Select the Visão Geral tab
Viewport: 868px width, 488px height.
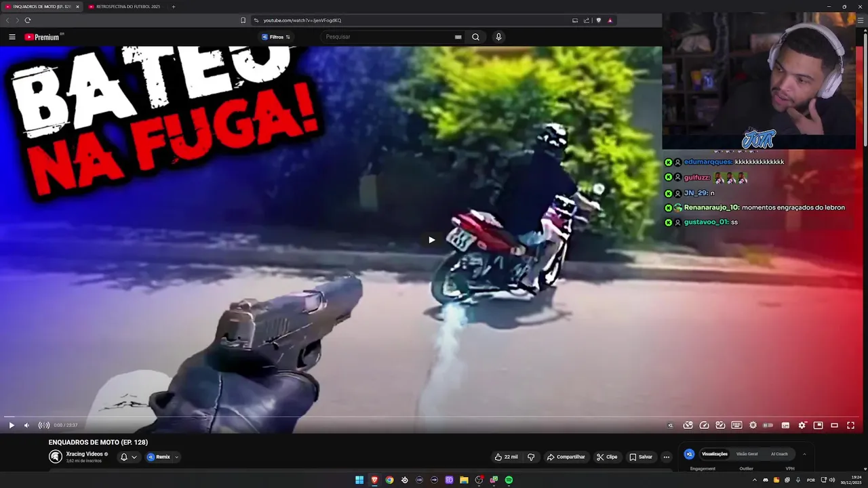point(747,454)
